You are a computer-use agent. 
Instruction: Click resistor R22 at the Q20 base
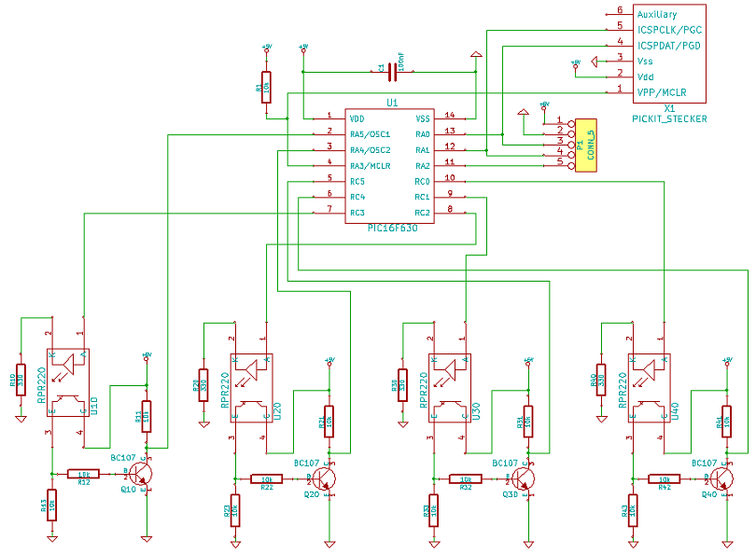(x=266, y=478)
